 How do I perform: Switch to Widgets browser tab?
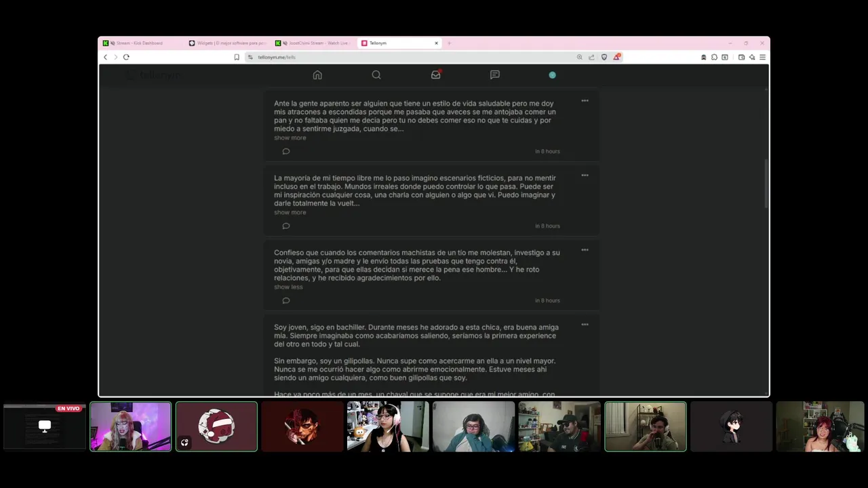coord(227,43)
